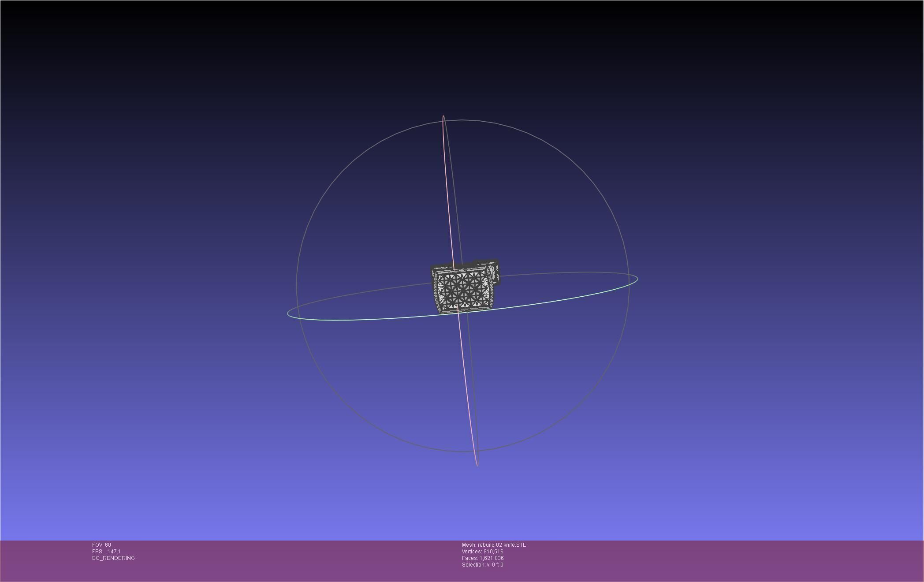Click the right end of green ring
The image size is (924, 582).
pos(637,279)
